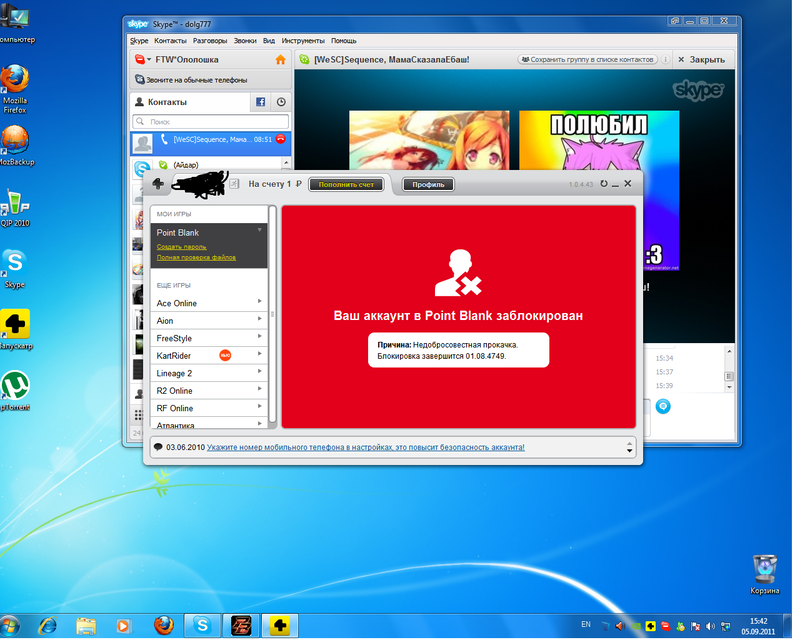Screen dimensions: 800x640
Task: Click the anime girls thumbnail in Skype call
Action: 429,140
